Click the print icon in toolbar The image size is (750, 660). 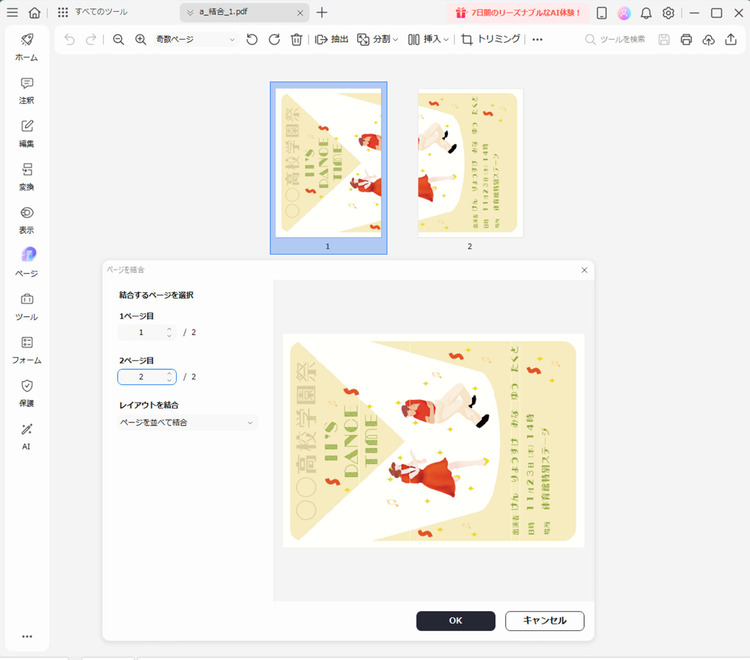(x=686, y=39)
